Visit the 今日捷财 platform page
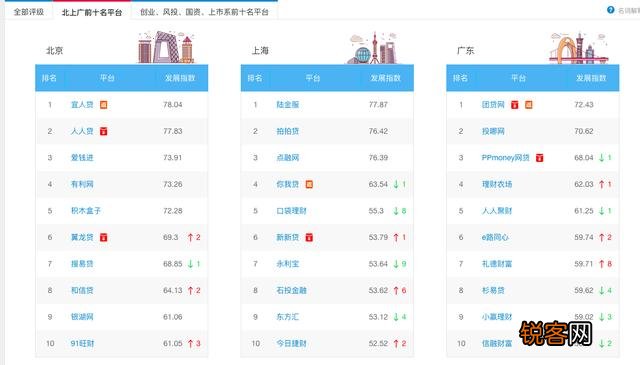640x365 pixels. pos(291,344)
